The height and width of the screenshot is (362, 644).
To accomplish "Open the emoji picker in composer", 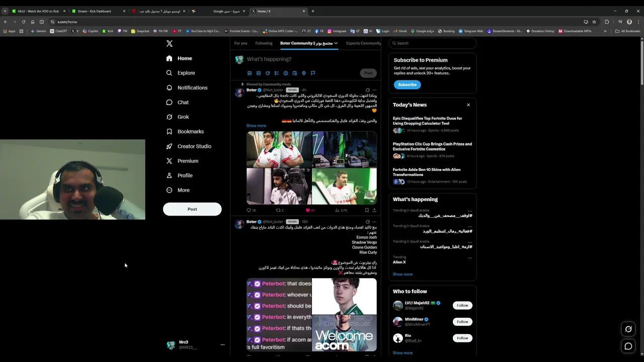I will click(x=286, y=73).
